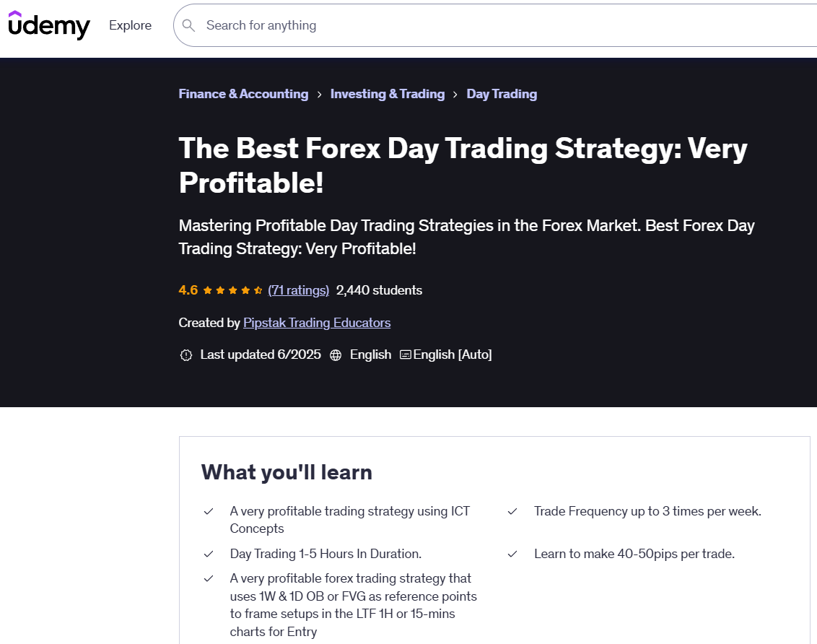Open the Explore menu
This screenshot has height=644, width=817.
tap(130, 25)
